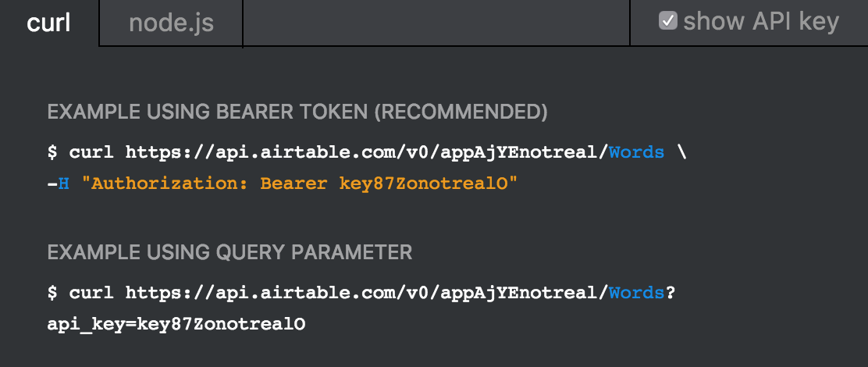Click the Query Parameter example heading
The width and height of the screenshot is (868, 367).
point(229,252)
